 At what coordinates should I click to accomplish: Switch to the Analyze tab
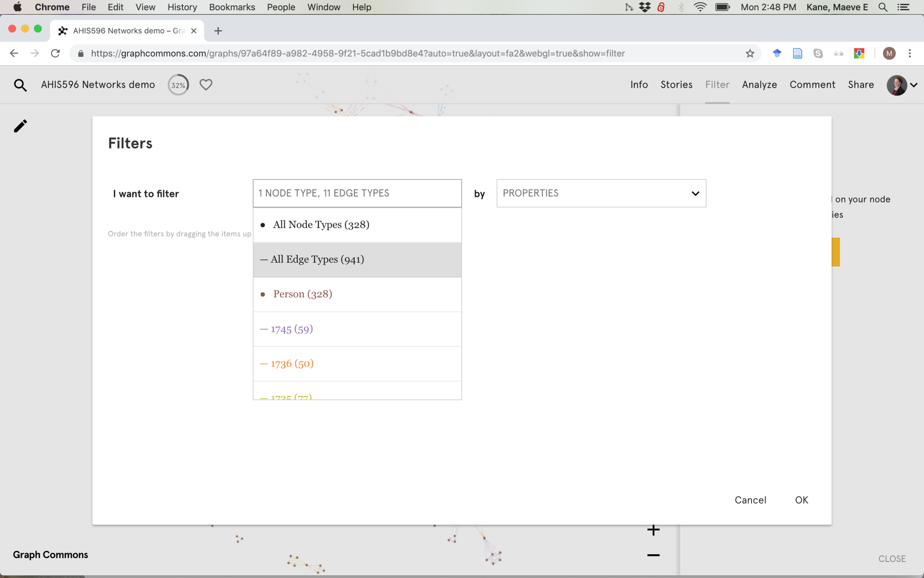(x=759, y=85)
